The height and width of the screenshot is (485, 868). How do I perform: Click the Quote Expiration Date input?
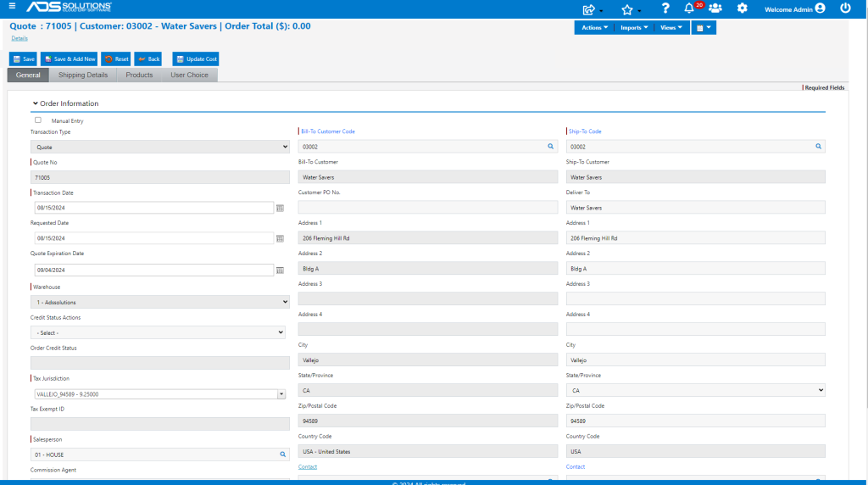(x=154, y=270)
